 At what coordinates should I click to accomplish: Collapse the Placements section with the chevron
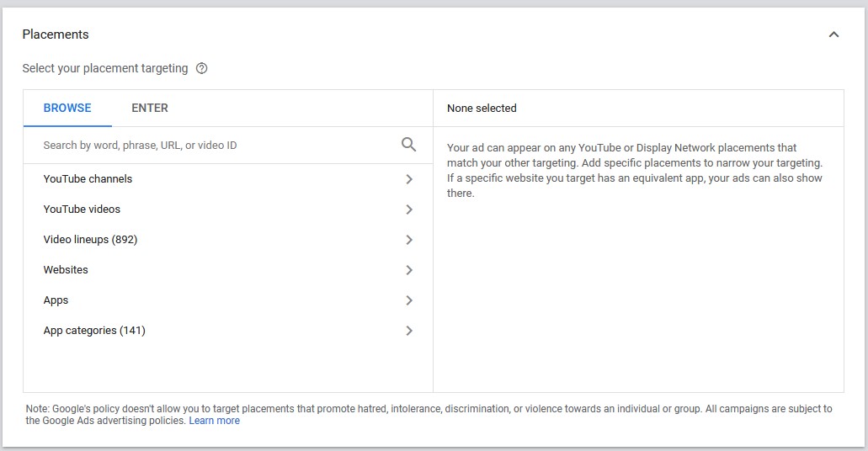click(833, 34)
